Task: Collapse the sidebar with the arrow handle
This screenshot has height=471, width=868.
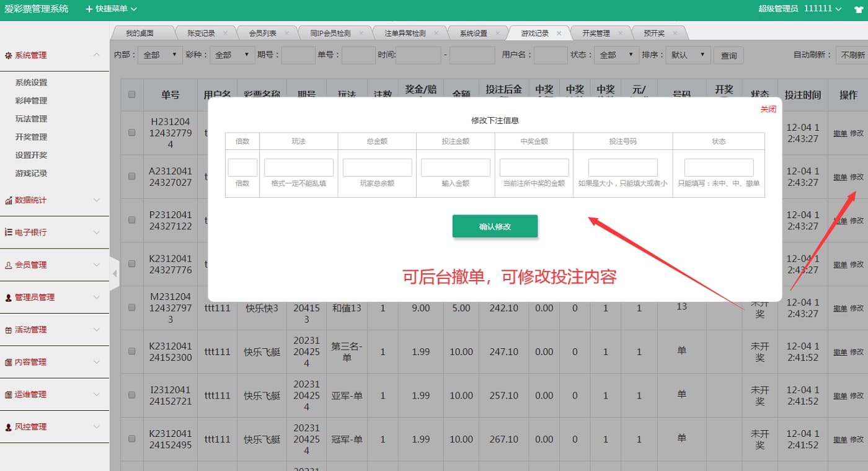Action: [114, 273]
